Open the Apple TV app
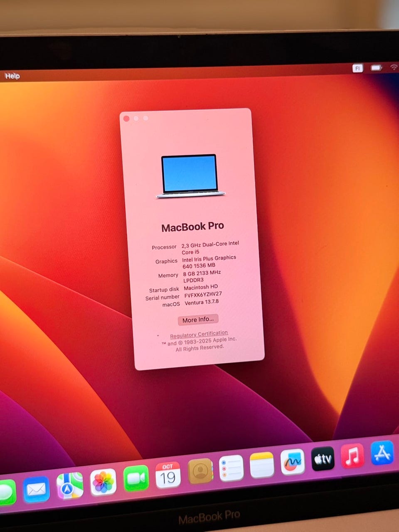Viewport: 399px width, 532px height. point(323,458)
